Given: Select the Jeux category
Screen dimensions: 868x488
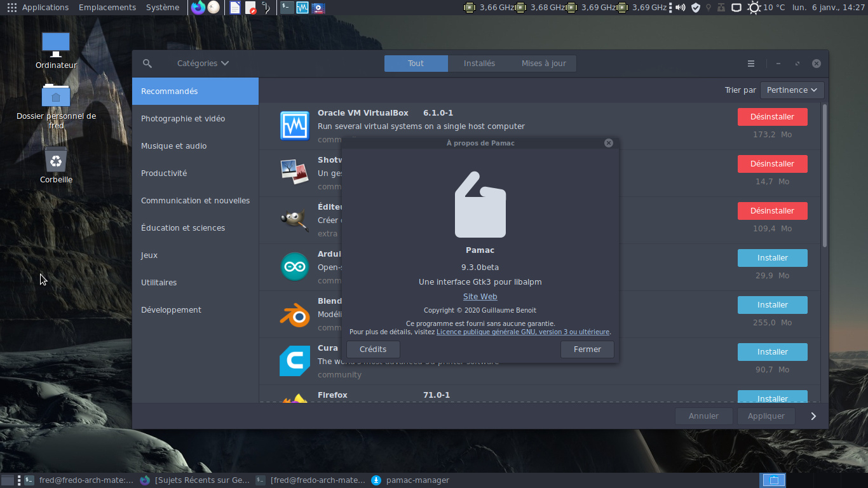Looking at the screenshot, I should tap(195, 255).
